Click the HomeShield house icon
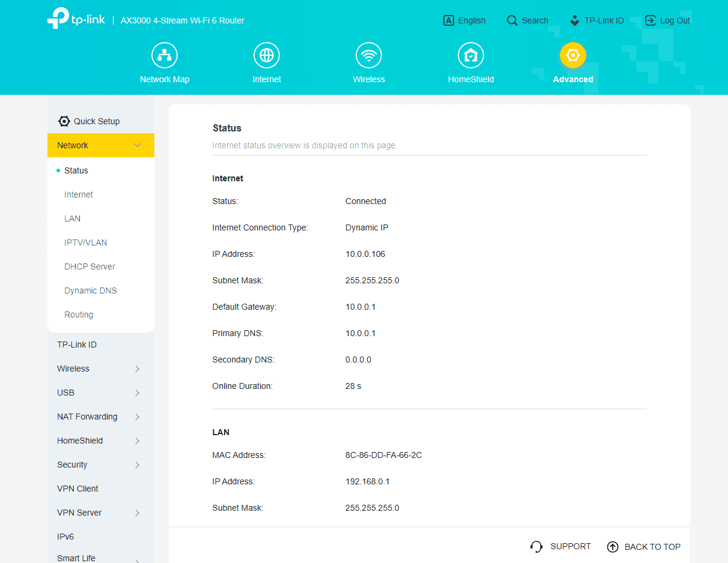 tap(470, 55)
